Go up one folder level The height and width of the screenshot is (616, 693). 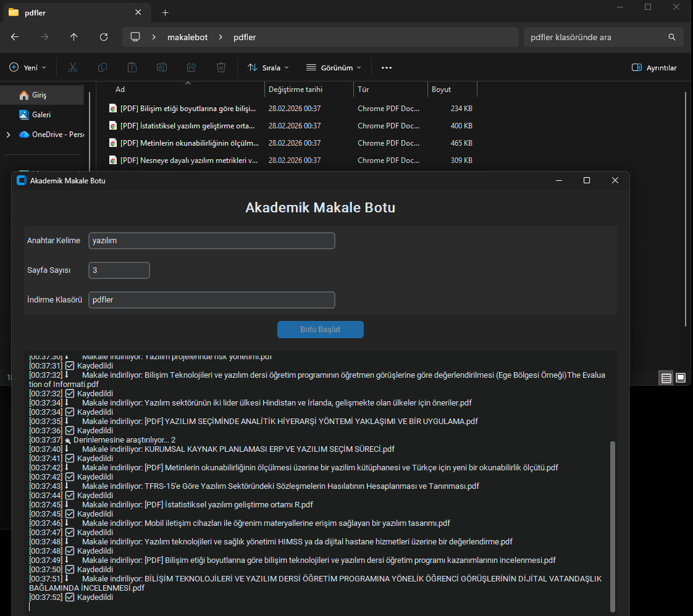click(74, 37)
